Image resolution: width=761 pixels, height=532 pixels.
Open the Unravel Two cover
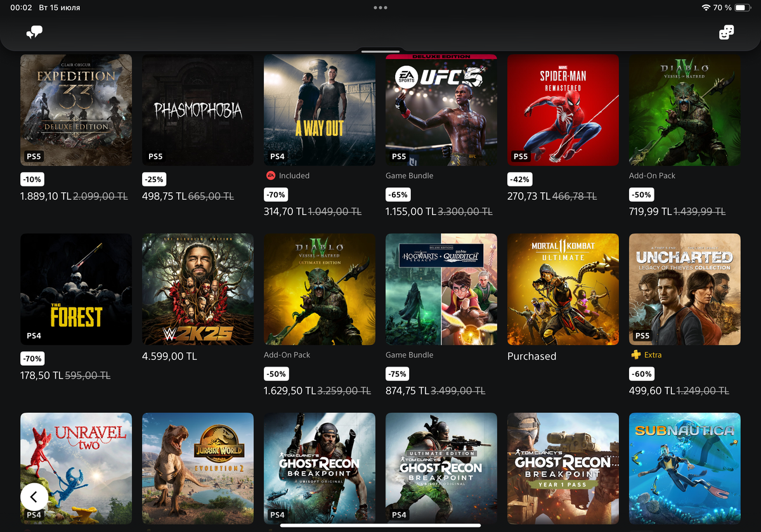click(x=76, y=469)
